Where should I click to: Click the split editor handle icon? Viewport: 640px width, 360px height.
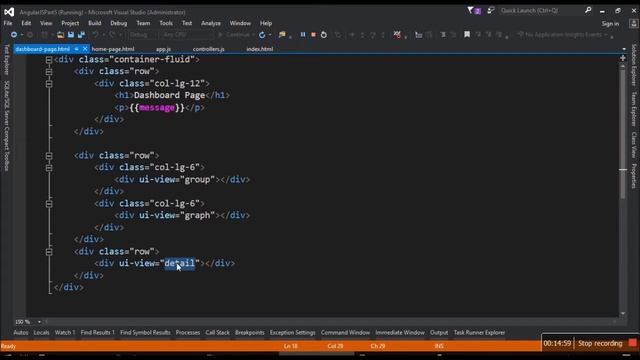[623, 59]
